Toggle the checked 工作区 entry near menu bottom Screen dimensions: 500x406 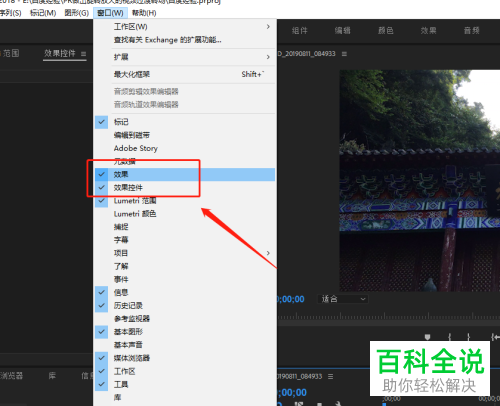point(185,371)
